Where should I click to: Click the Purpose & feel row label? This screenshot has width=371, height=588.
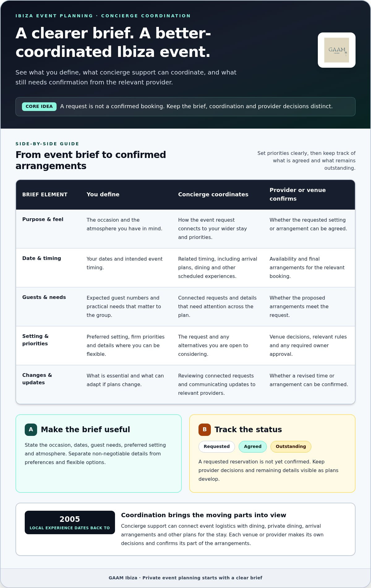pos(43,219)
